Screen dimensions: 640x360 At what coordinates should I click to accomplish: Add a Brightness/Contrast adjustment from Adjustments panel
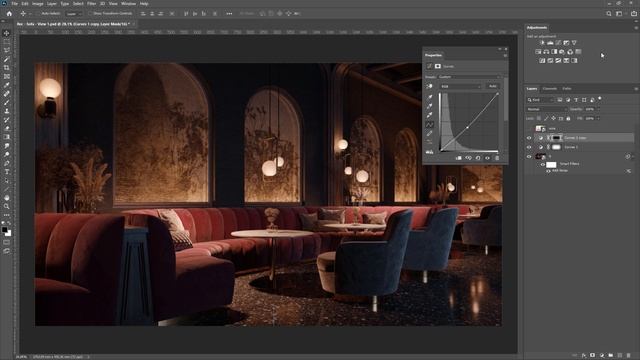542,42
